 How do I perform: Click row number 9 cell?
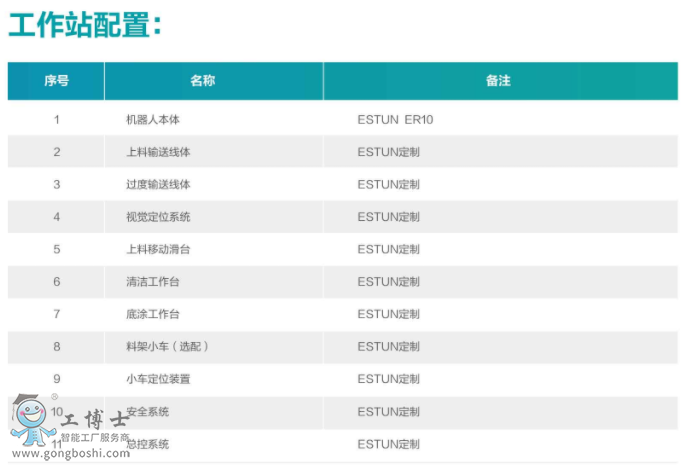(57, 379)
